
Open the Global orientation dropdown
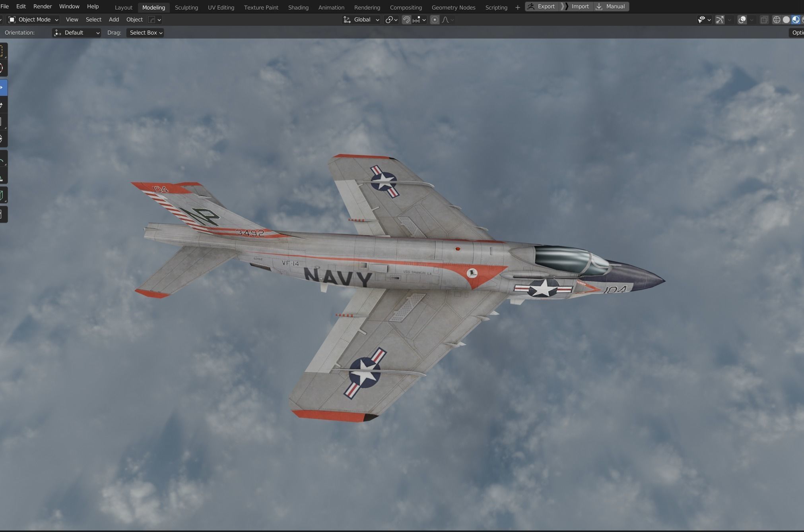coord(361,19)
